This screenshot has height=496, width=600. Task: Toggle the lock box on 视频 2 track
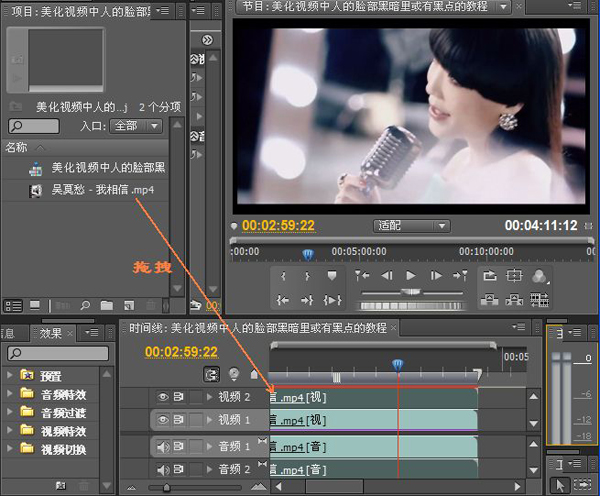click(x=196, y=397)
